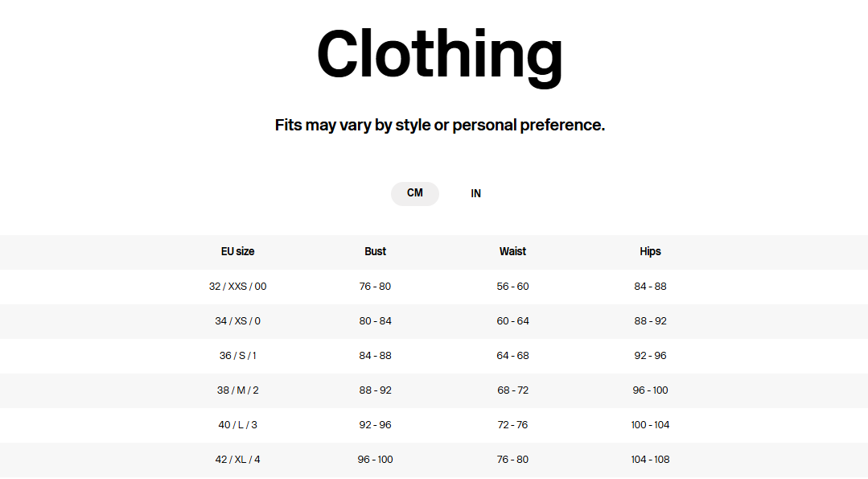
Task: Select the 38 / M / 2 size row
Action: tap(237, 390)
